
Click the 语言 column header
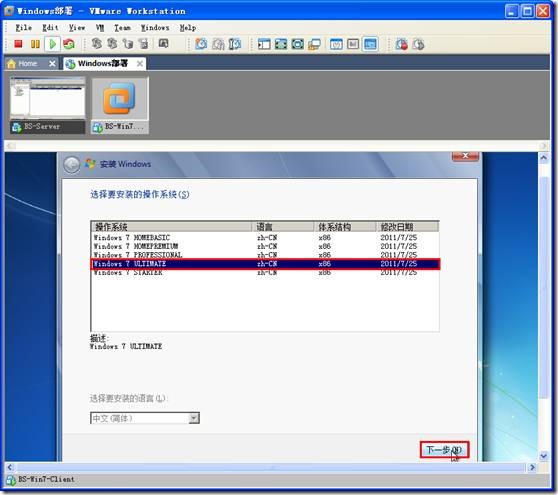[283, 227]
